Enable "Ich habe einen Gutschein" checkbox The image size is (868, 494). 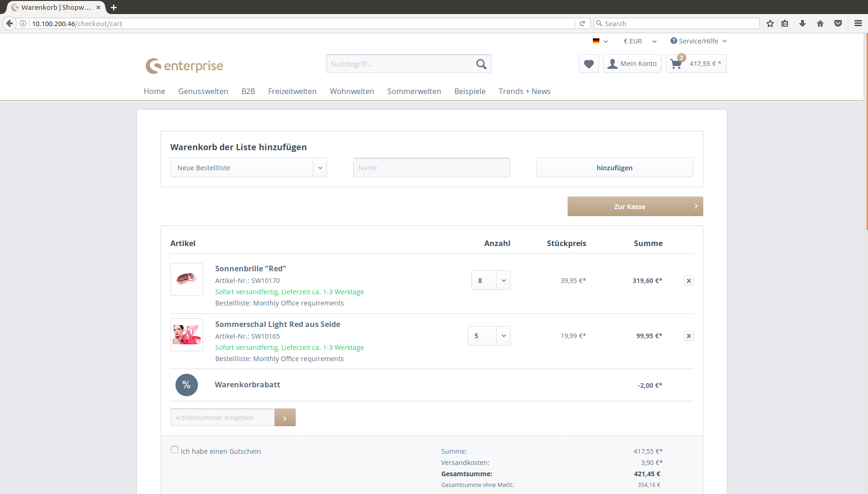(x=175, y=450)
